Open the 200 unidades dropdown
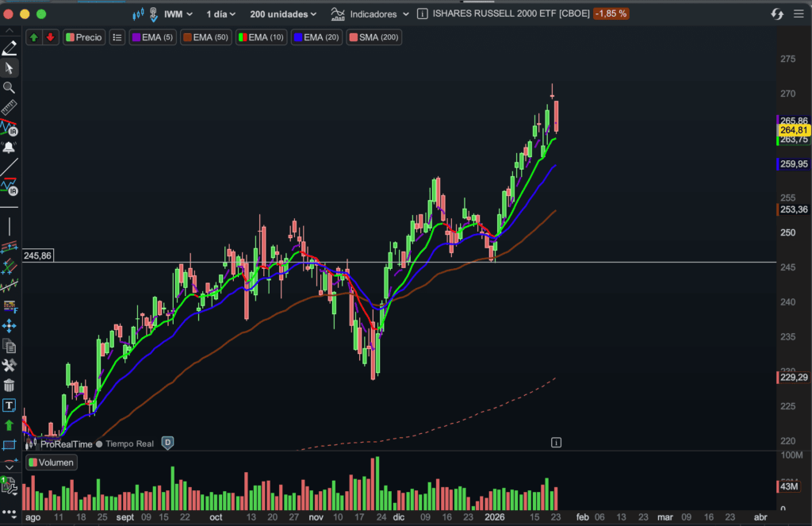 (283, 13)
